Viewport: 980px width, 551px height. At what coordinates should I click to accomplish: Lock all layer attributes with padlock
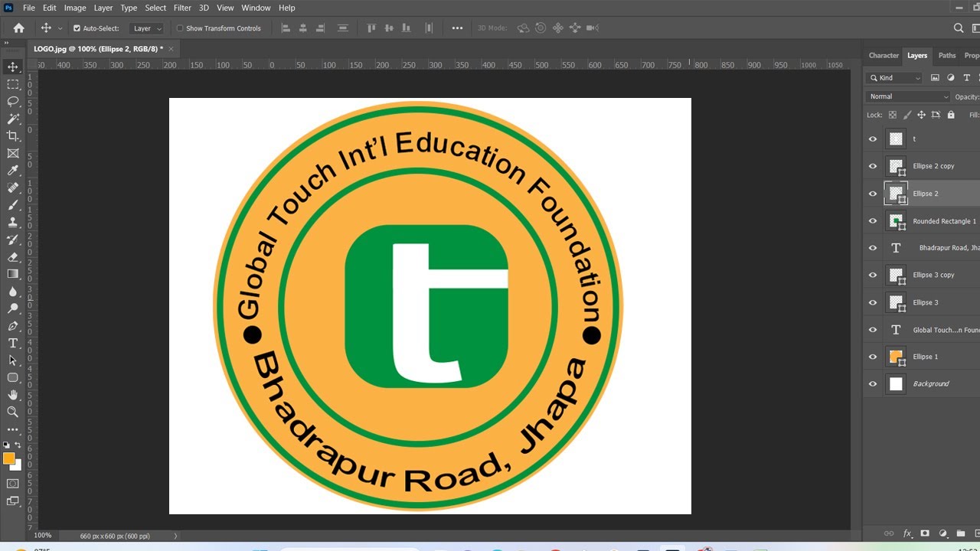click(x=951, y=115)
